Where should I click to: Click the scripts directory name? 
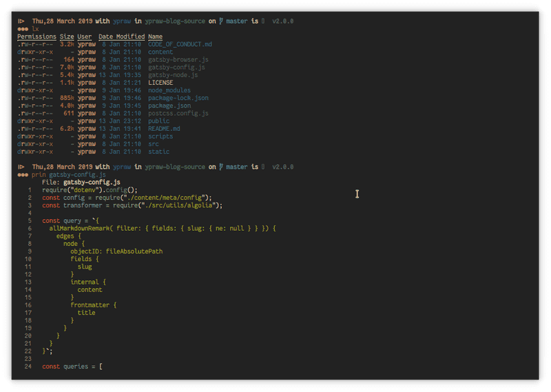click(x=160, y=136)
